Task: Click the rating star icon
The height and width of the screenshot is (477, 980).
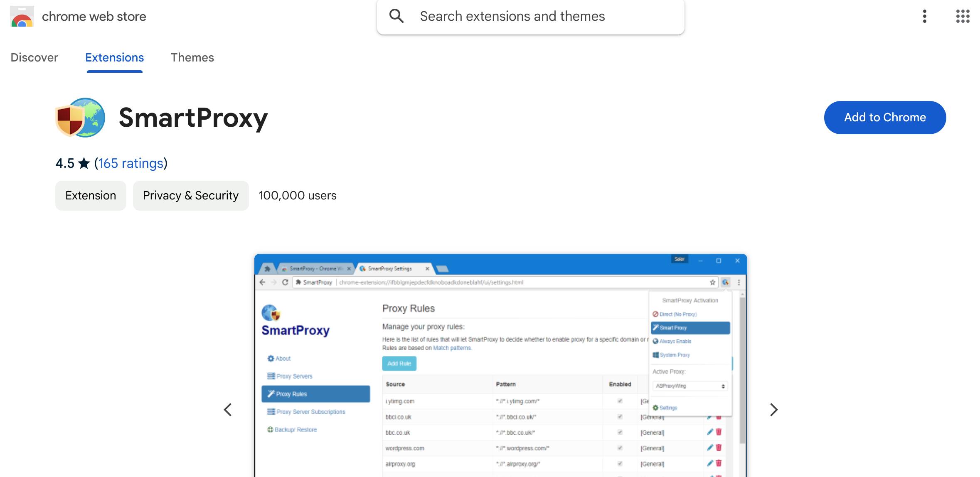Action: 84,163
